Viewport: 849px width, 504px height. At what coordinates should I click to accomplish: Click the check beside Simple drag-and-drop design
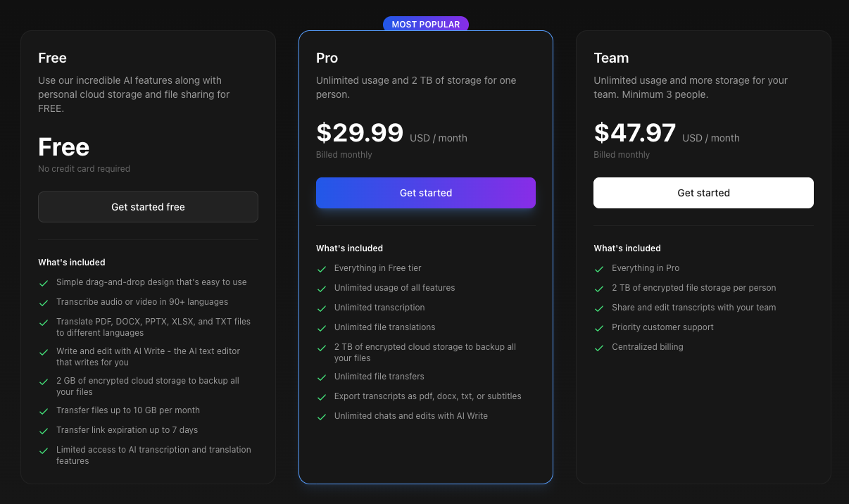[x=44, y=282]
